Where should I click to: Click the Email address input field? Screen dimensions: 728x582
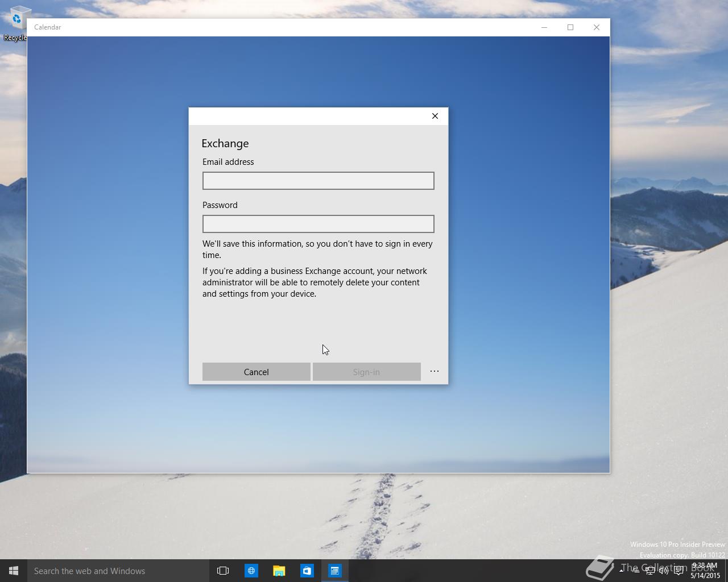(x=318, y=181)
